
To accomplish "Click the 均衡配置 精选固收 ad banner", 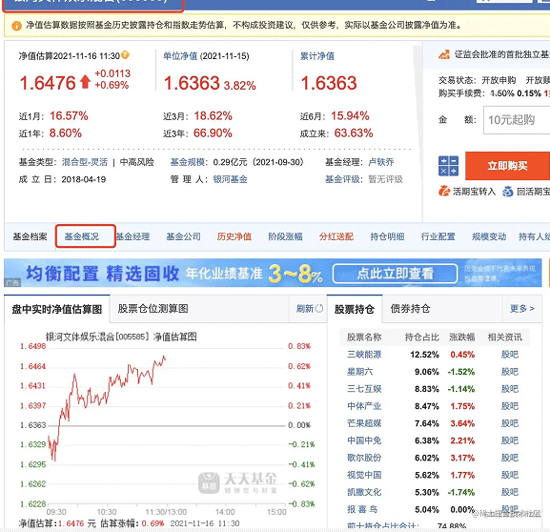I will tap(273, 273).
